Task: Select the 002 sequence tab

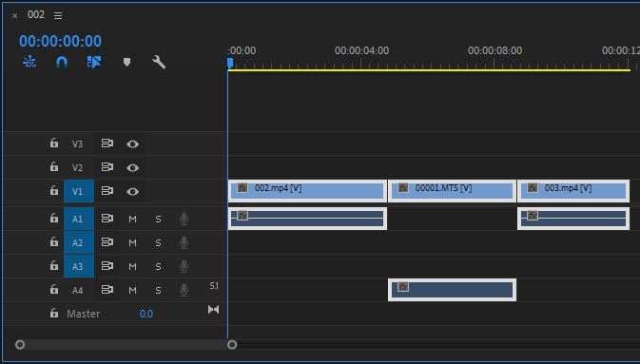Action: click(x=36, y=14)
